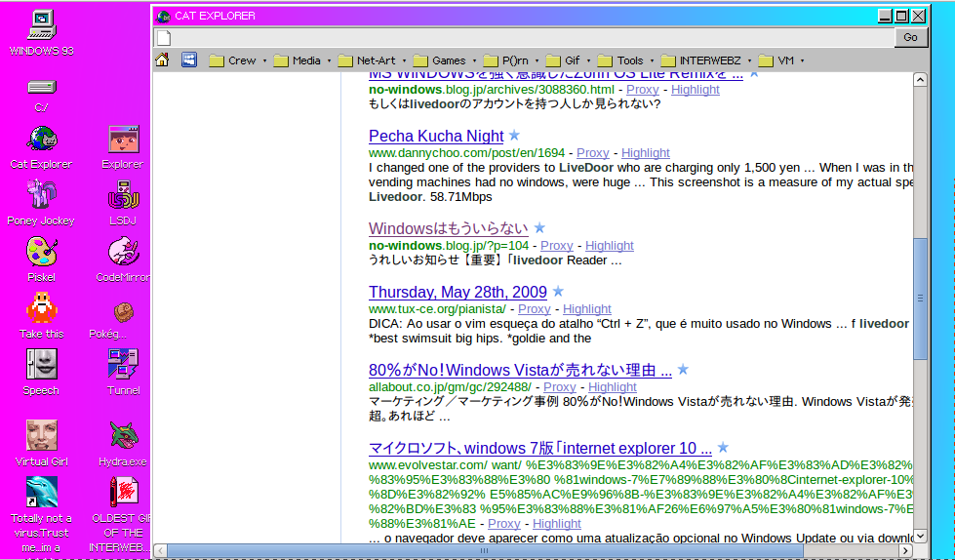Click Proxy for allabout.co.jp result
Viewport: 955px width, 560px height.
(560, 386)
